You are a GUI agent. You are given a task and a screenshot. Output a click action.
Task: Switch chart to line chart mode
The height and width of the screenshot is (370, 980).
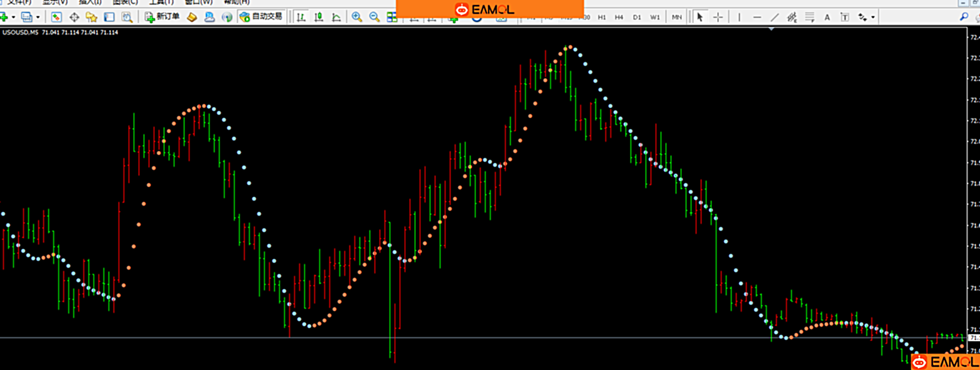tap(337, 18)
